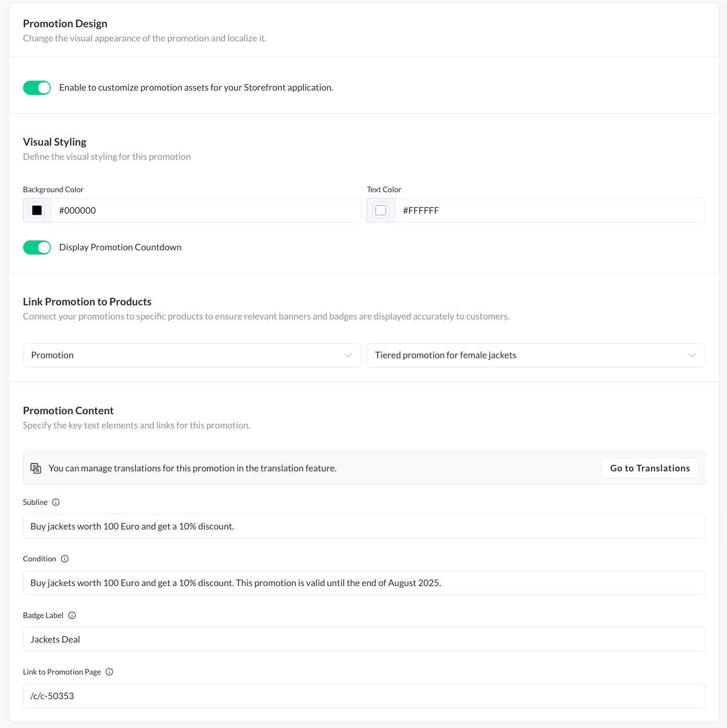Click the chevron on the tiered promotion selector
Viewport: 727px width, 728px height.
click(692, 355)
